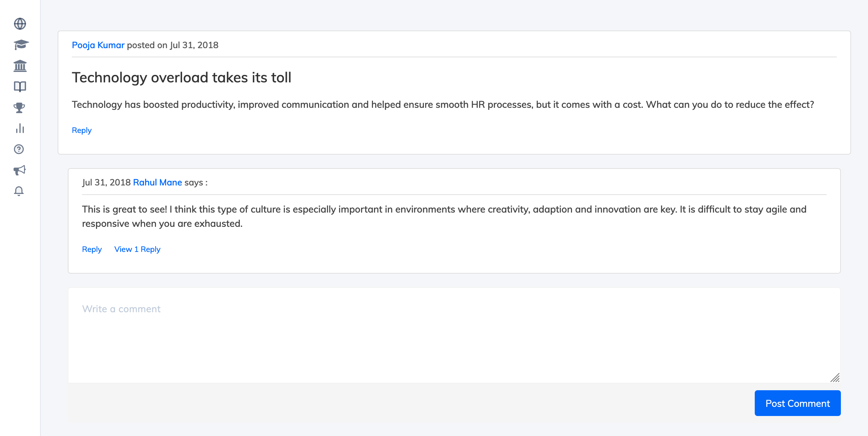Open Rahul Mane's profile link

point(157,182)
